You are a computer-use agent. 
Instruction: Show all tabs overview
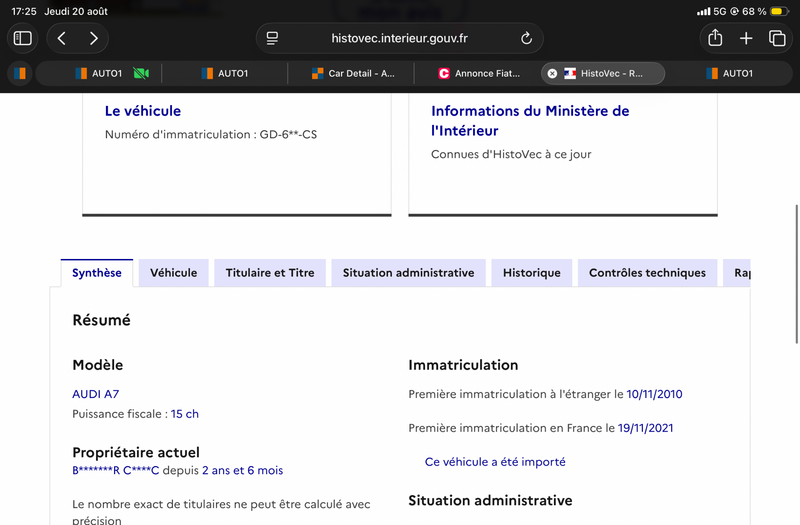coord(777,38)
